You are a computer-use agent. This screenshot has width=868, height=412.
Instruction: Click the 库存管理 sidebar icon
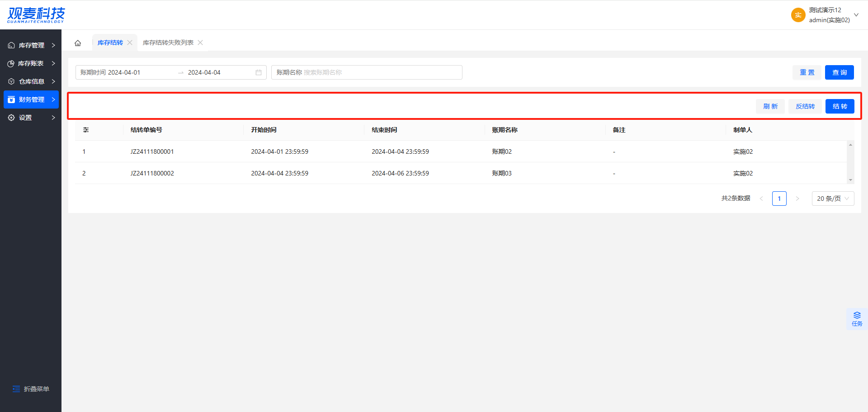[11, 45]
